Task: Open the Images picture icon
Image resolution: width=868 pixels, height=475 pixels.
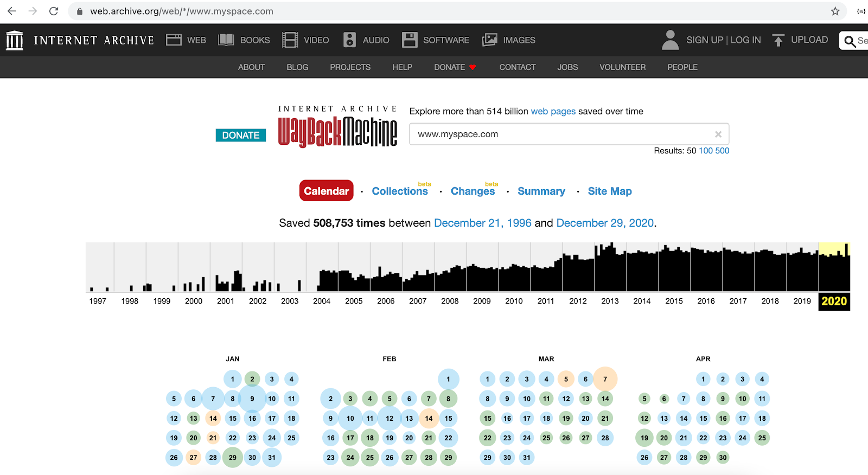Action: [x=489, y=40]
